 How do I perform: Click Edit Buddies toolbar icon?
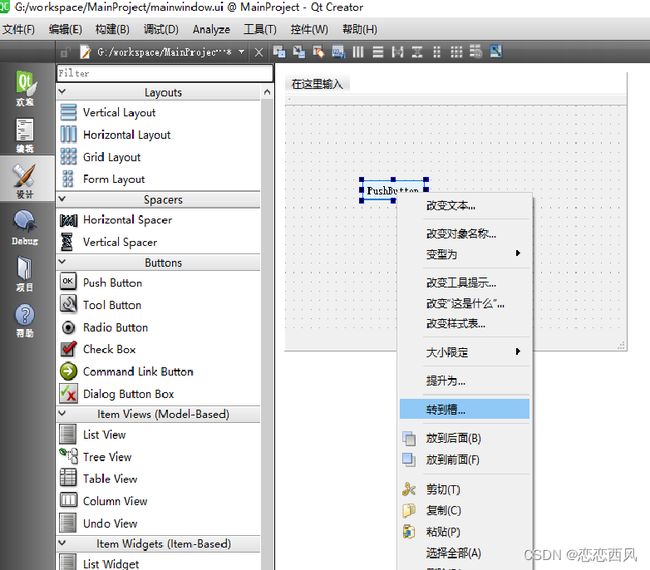318,52
